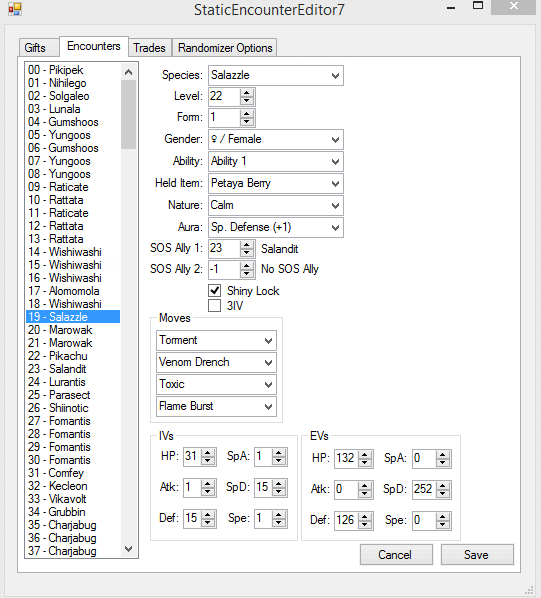Enable the 3IV checkbox

pos(215,305)
